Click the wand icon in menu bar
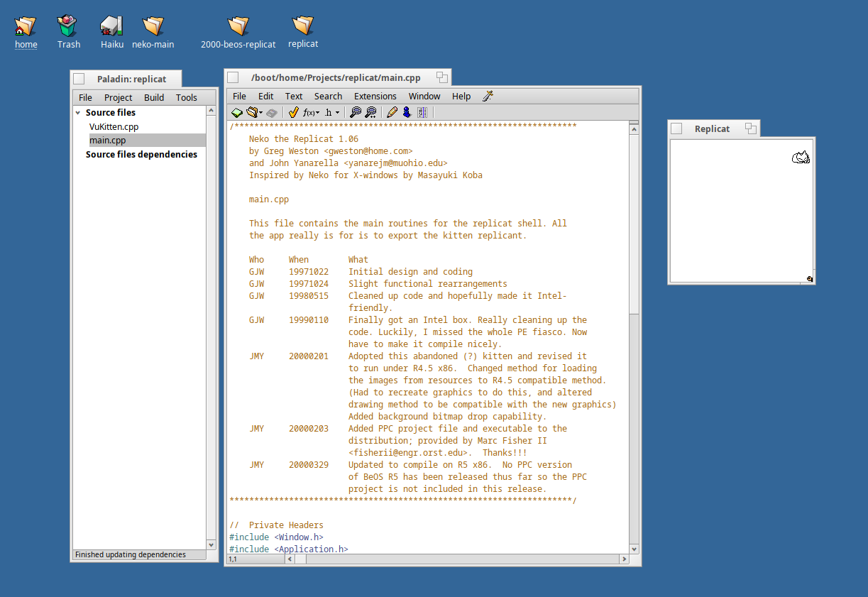Image resolution: width=868 pixels, height=597 pixels. click(x=488, y=96)
